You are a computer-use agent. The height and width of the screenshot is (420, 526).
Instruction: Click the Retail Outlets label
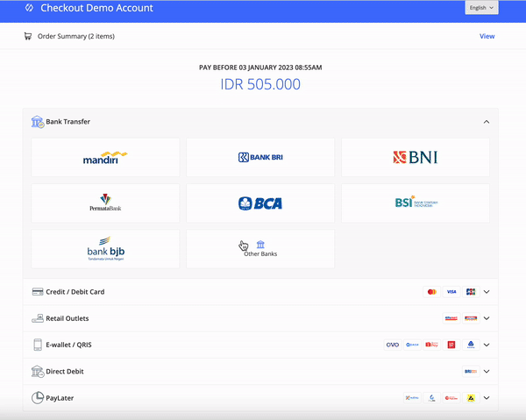(68, 318)
